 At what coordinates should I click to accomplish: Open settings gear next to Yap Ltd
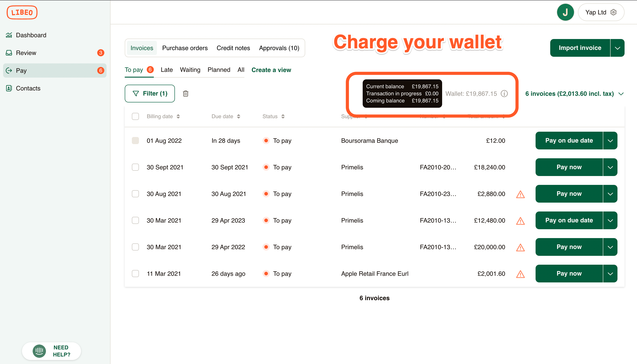click(613, 12)
